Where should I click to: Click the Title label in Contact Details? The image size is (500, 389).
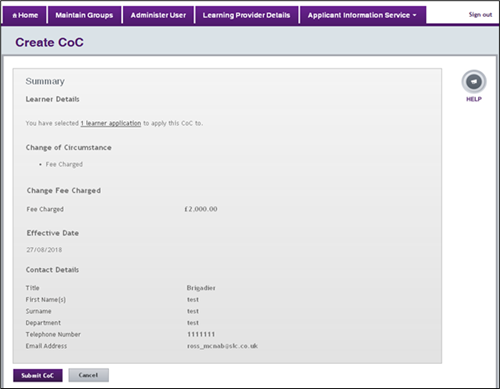32,288
